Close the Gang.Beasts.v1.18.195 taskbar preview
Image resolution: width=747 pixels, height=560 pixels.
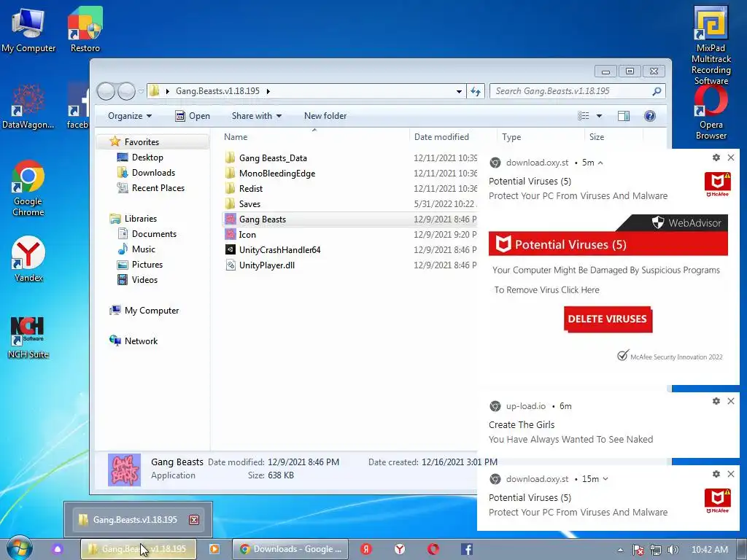point(194,519)
